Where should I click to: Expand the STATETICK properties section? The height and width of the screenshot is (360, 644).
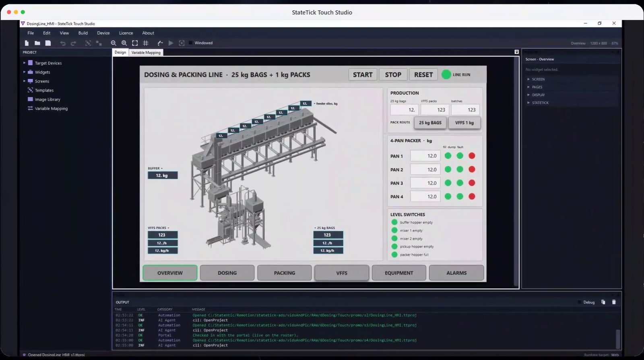pos(528,103)
